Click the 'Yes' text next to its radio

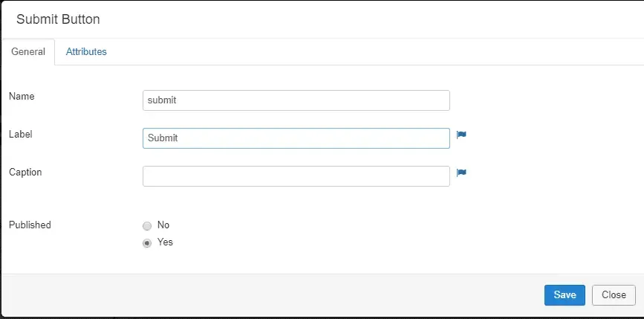[x=165, y=242]
